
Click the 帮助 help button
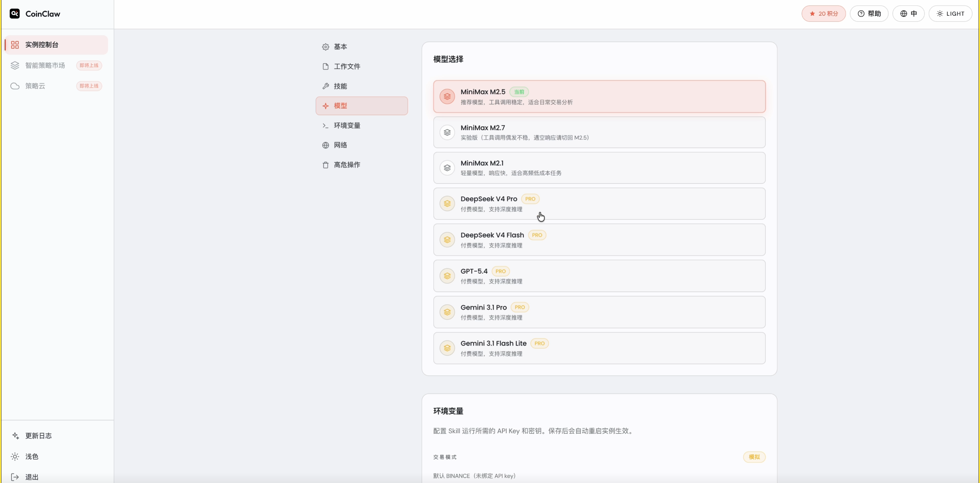869,14
